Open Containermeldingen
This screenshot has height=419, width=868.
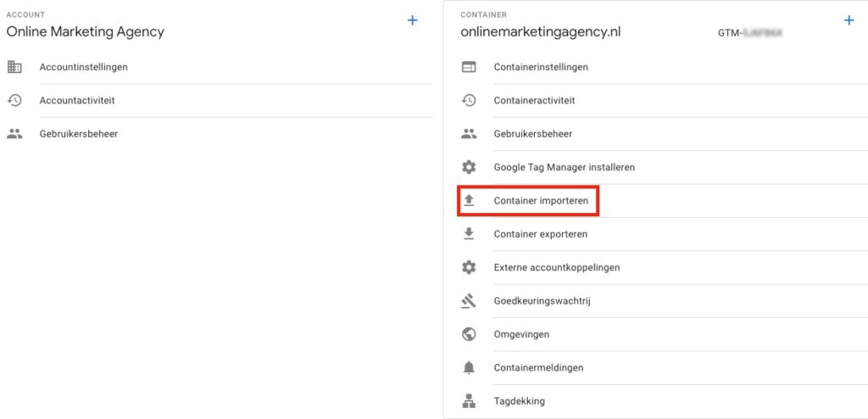pyautogui.click(x=538, y=367)
